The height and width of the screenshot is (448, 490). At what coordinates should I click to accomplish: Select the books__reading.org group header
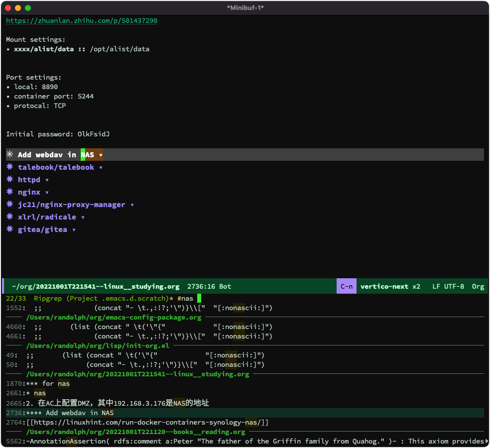pyautogui.click(x=135, y=432)
